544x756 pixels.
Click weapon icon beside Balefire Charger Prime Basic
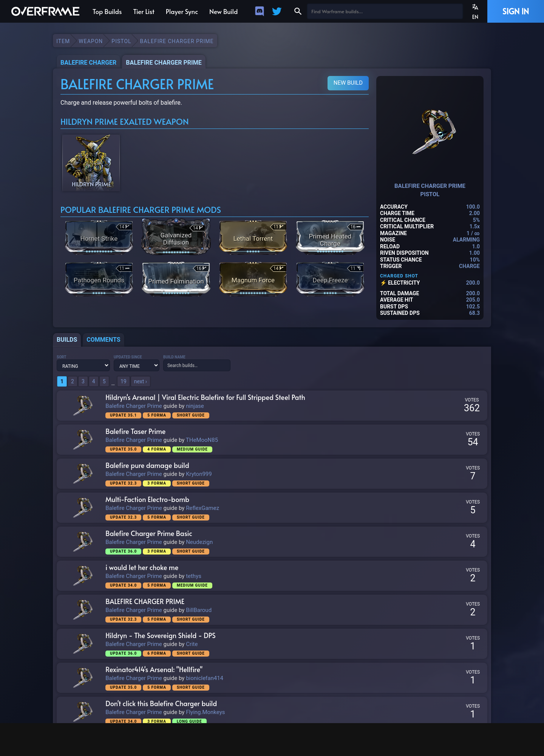pos(83,542)
